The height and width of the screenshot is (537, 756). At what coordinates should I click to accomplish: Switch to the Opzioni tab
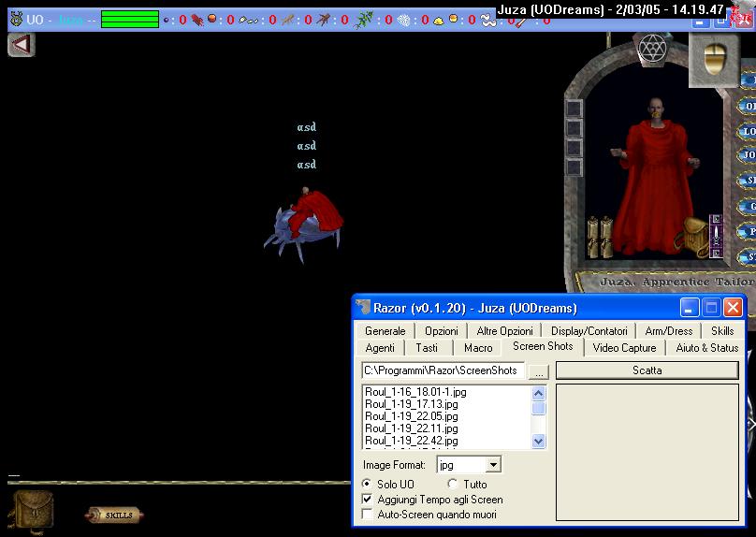click(x=442, y=330)
